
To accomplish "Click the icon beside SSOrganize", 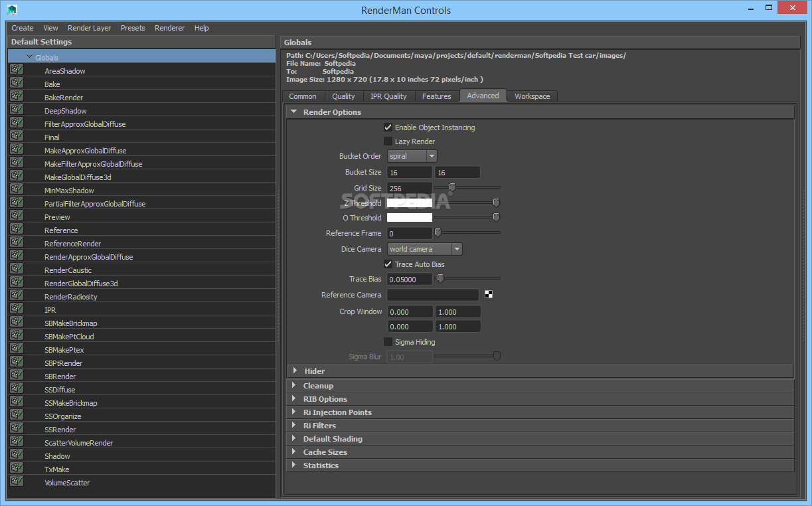I will (x=17, y=416).
